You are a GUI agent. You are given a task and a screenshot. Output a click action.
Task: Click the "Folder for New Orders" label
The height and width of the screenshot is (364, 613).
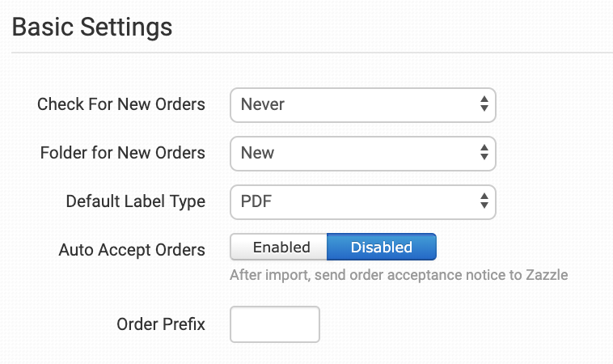(x=123, y=153)
